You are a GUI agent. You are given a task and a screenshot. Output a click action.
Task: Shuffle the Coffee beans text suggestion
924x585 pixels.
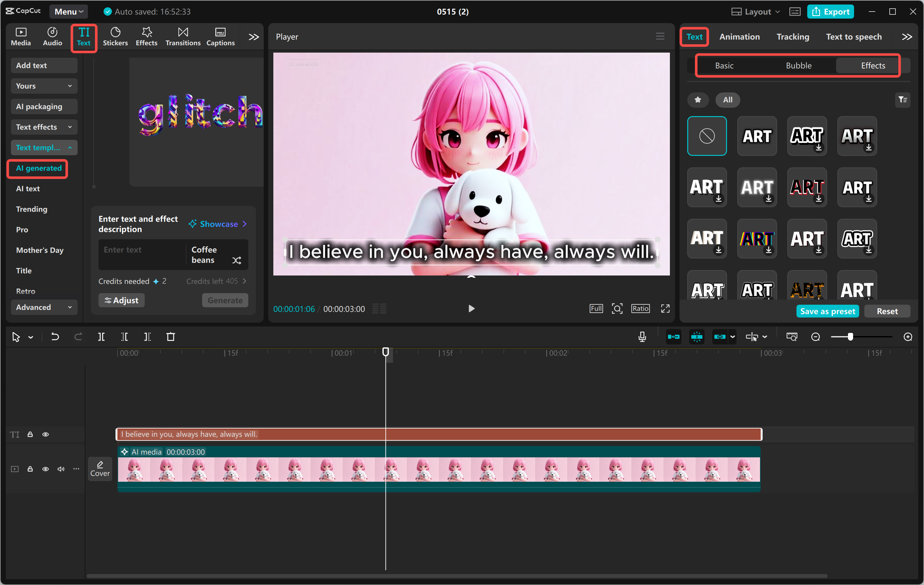(237, 260)
